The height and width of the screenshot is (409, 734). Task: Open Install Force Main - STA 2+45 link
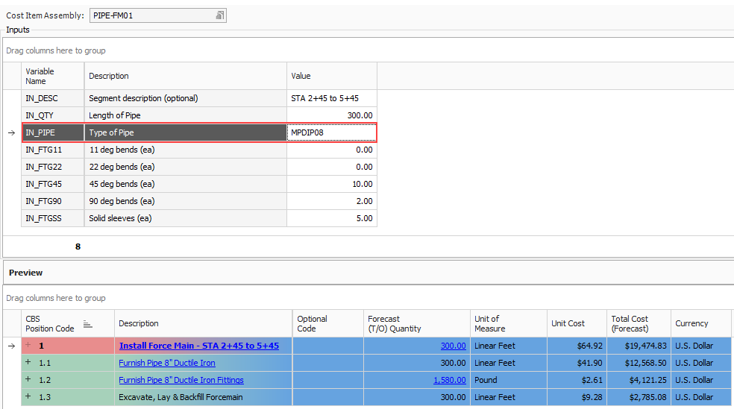(198, 346)
